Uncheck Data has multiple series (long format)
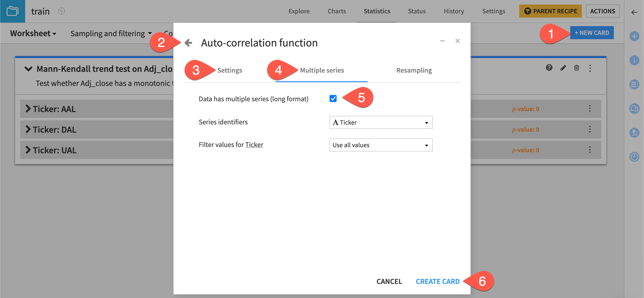The height and width of the screenshot is (298, 644). tap(333, 99)
